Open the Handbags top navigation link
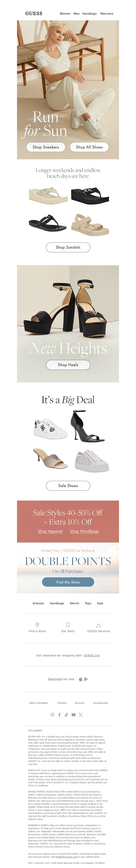This screenshot has width=136, height=868. [89, 14]
